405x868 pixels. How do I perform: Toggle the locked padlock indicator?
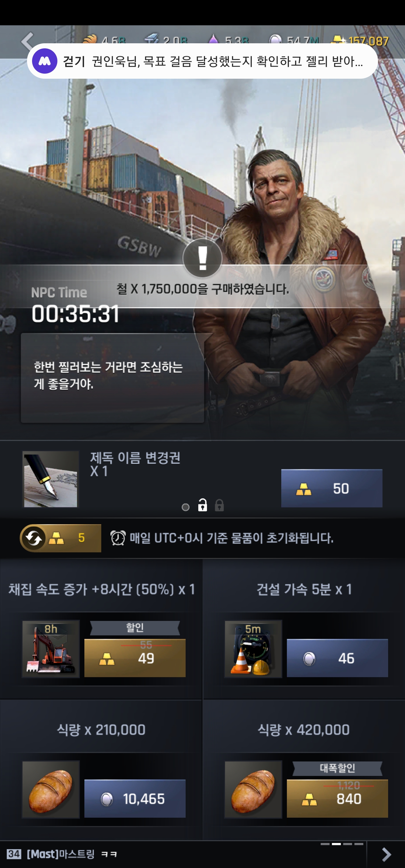(x=219, y=505)
